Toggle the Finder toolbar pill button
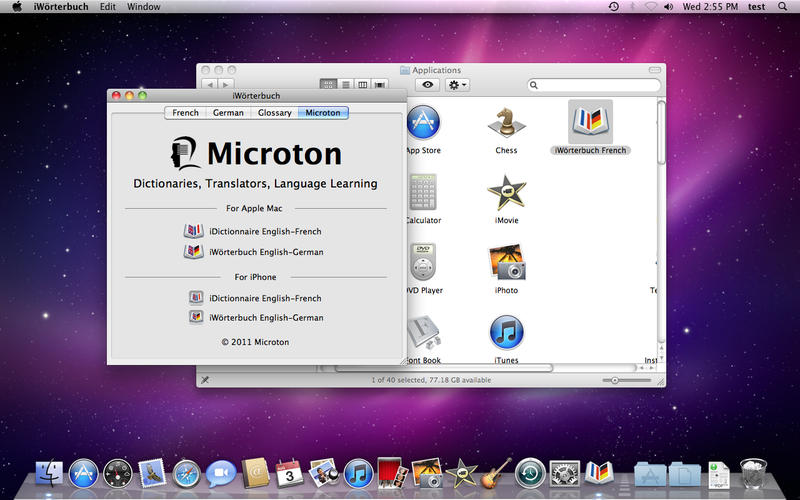800x500 pixels. (x=655, y=70)
